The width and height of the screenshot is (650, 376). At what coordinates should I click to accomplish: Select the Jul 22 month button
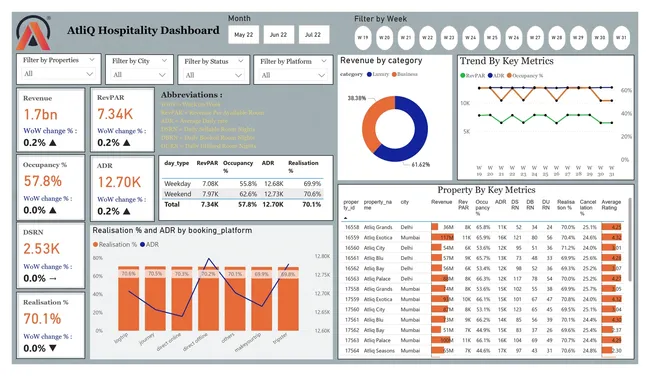point(313,34)
